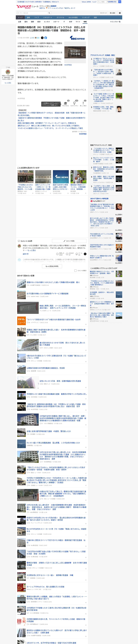Image resolution: width=138 pixels, height=644 pixels.
Task: Open the IT category
Action: coord(64,22)
